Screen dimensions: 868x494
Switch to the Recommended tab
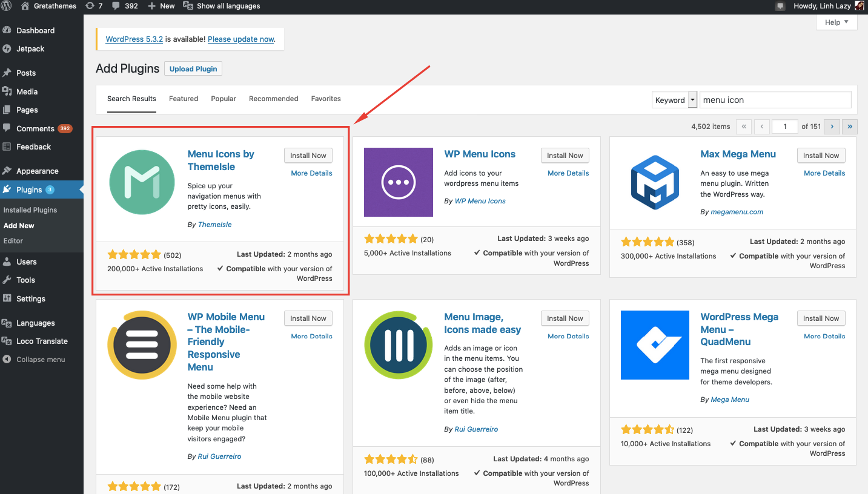pyautogui.click(x=273, y=99)
